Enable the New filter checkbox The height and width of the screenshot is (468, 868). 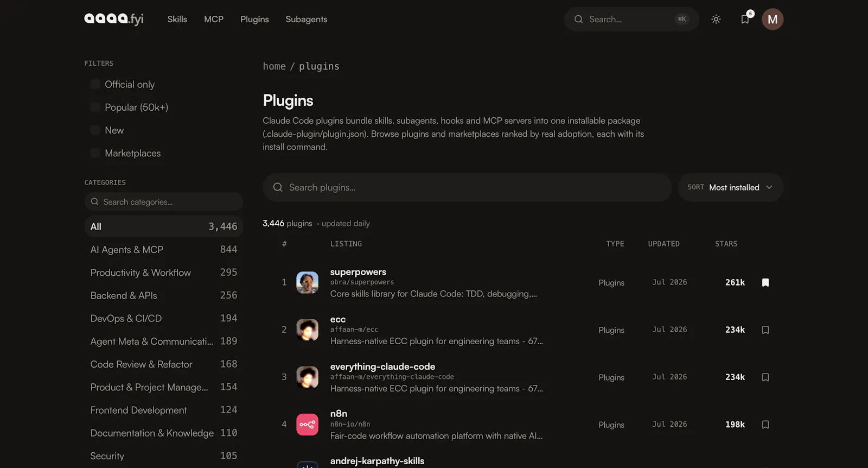[x=95, y=130]
